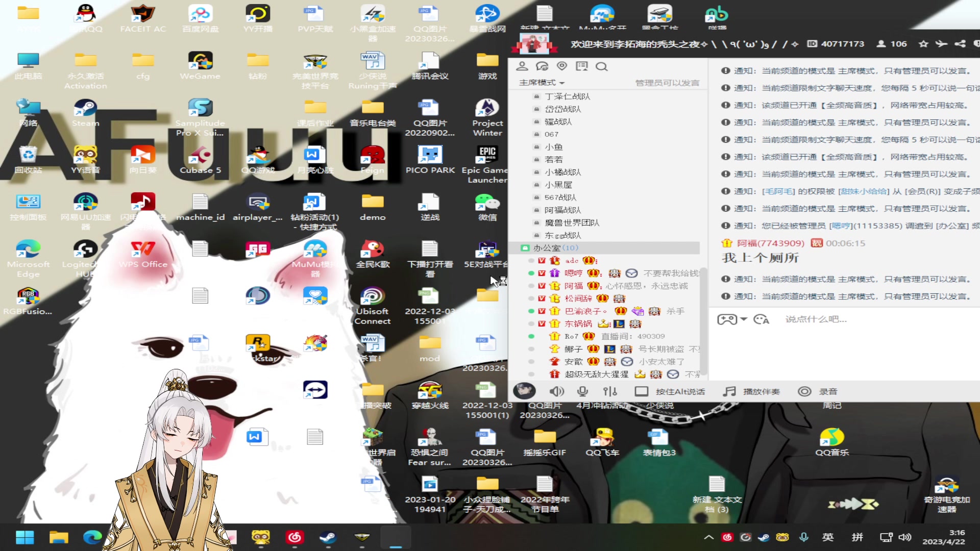This screenshot has width=980, height=551.
Task: Open the taskbar clock and date
Action: tap(944, 537)
